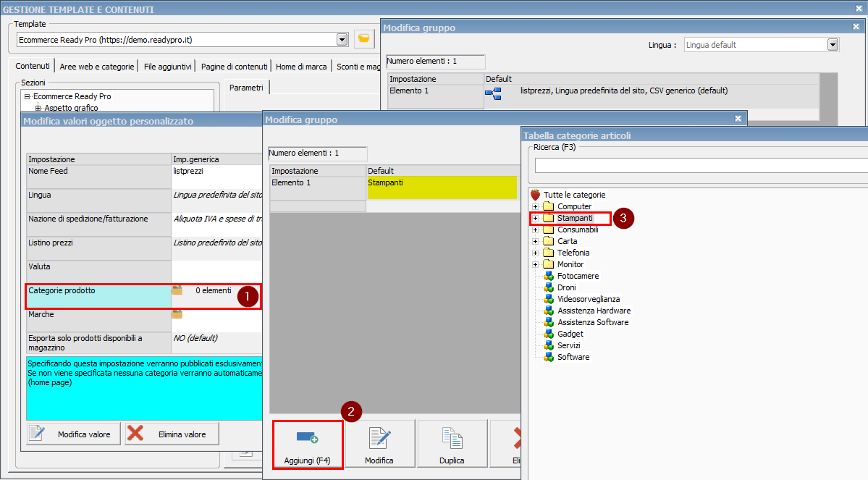Expand the Telefonia category
The height and width of the screenshot is (480, 868).
tap(535, 253)
